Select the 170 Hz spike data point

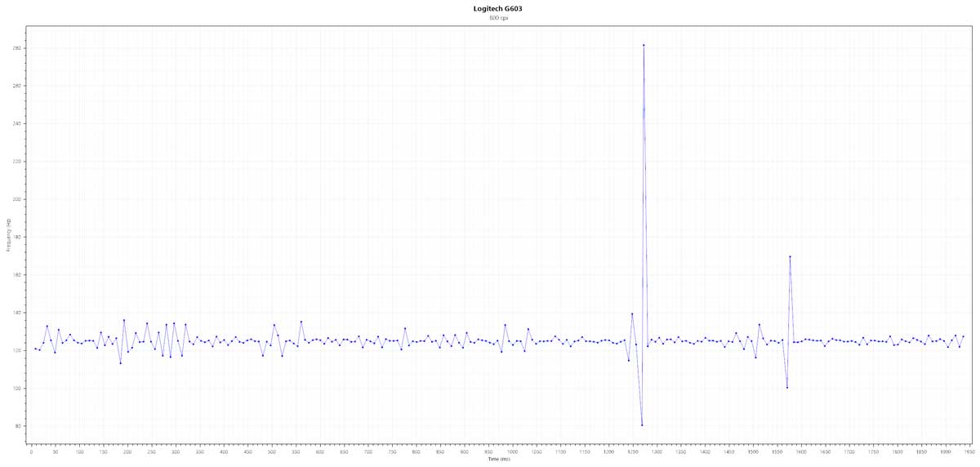tap(791, 257)
